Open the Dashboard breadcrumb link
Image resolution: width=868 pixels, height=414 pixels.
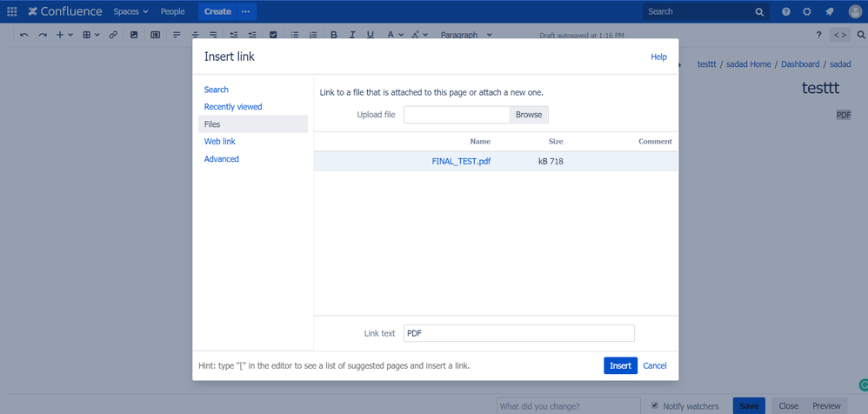800,64
